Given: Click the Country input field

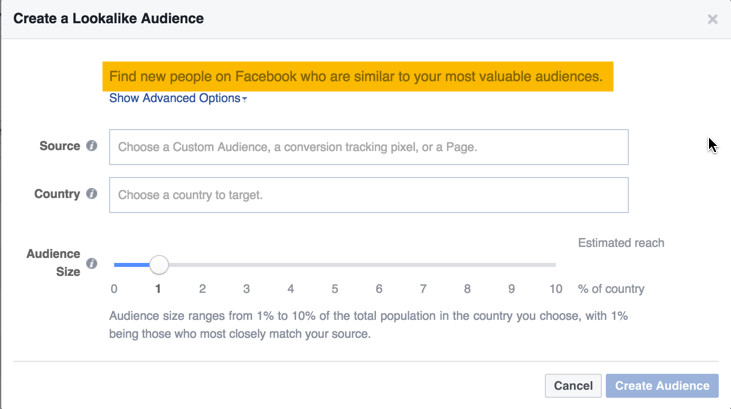Looking at the screenshot, I should (x=369, y=195).
